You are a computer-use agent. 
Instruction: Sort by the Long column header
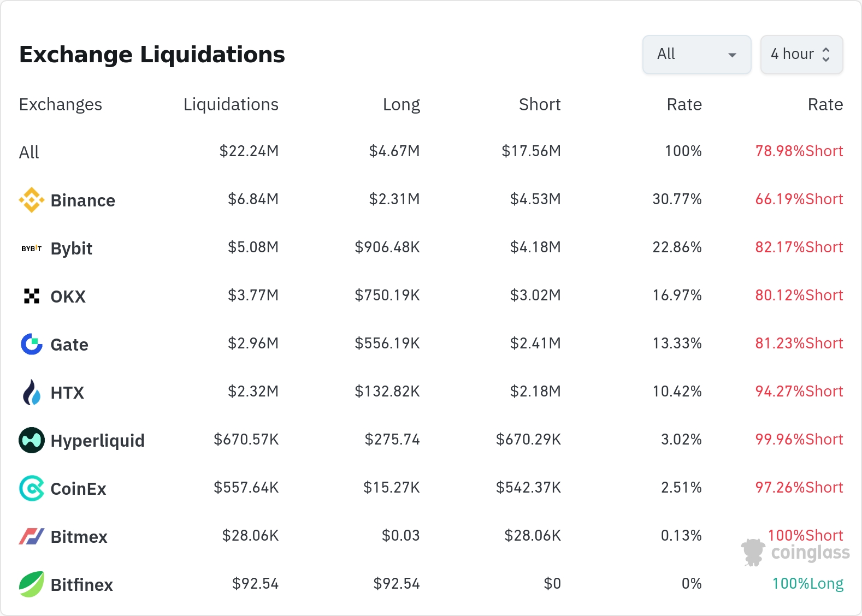401,104
